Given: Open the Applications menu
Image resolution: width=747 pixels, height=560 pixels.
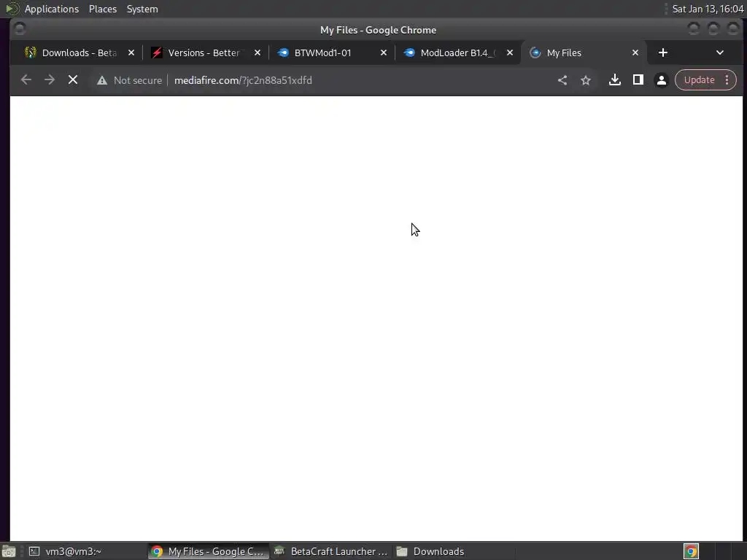Looking at the screenshot, I should [52, 9].
